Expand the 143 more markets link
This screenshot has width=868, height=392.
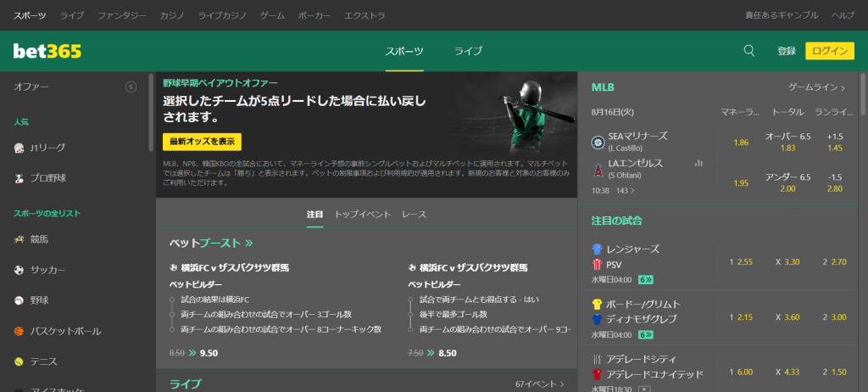pos(626,190)
